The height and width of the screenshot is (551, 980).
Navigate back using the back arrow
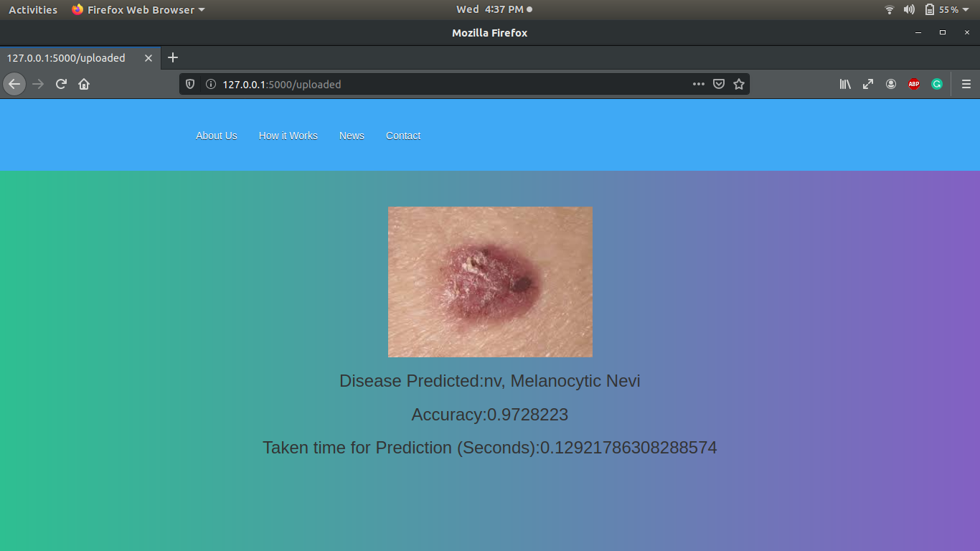pyautogui.click(x=14, y=84)
